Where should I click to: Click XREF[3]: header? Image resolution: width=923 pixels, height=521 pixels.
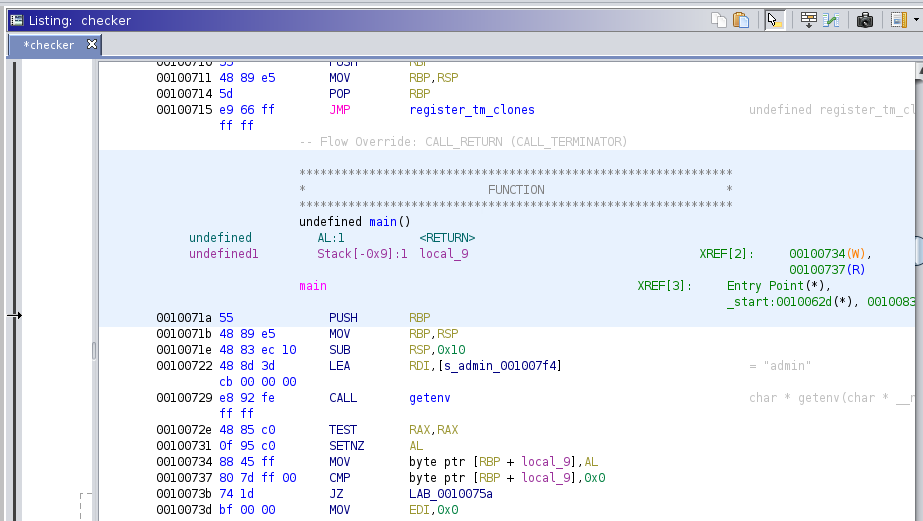click(664, 286)
